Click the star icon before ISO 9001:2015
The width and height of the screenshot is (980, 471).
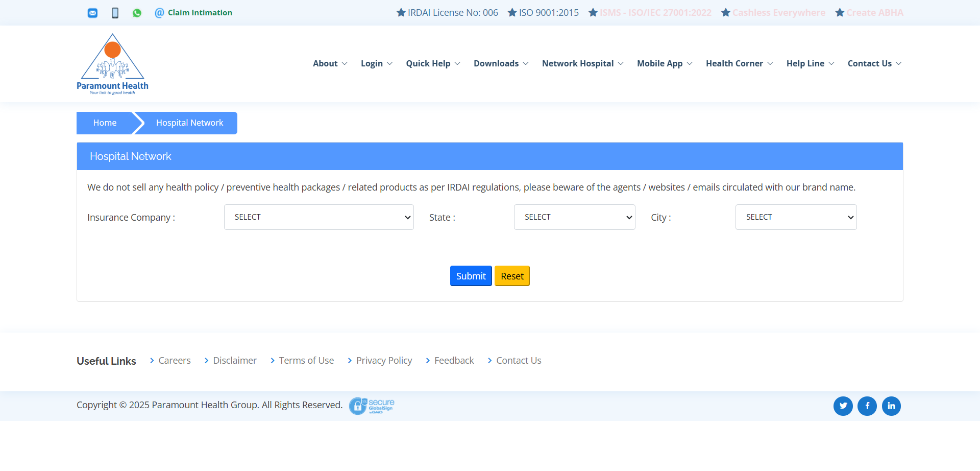[x=512, y=12]
